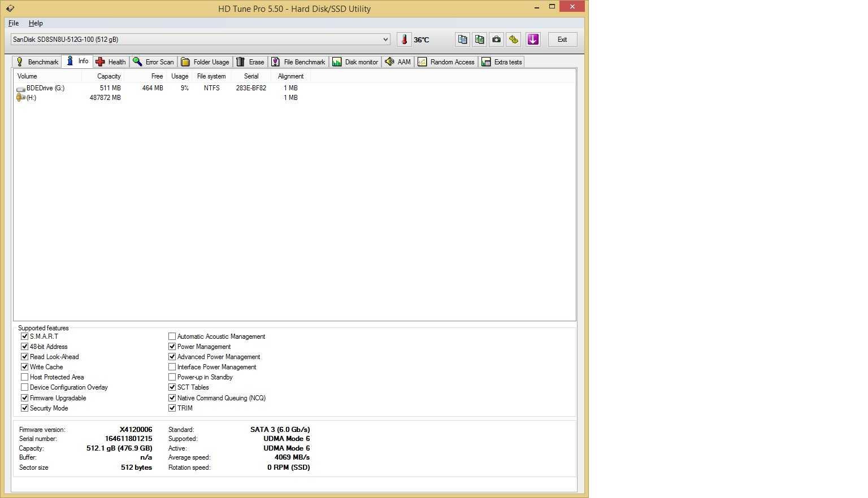Click serial number value 164611801215

tap(128, 439)
